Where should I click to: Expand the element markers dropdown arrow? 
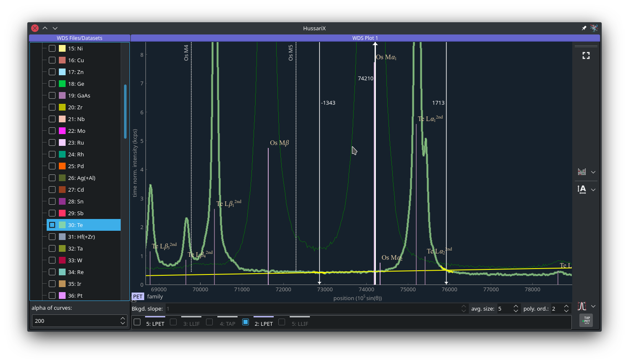pyautogui.click(x=593, y=172)
